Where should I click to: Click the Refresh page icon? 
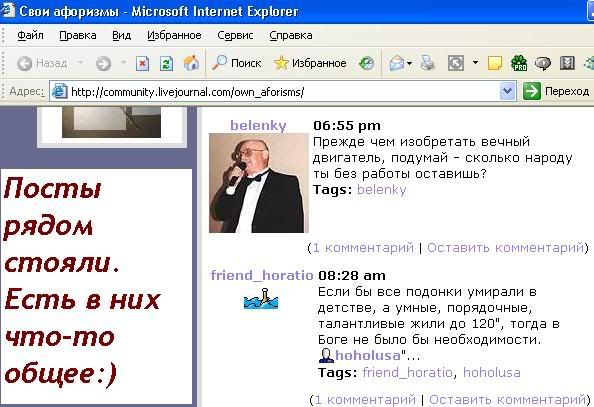[166, 63]
